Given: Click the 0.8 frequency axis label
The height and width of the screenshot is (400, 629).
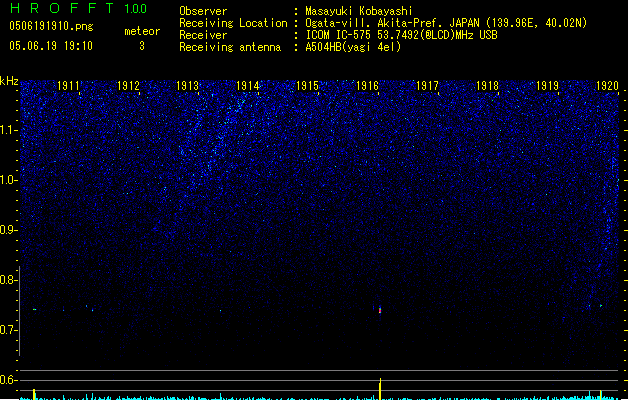Looking at the screenshot, I should [8, 280].
